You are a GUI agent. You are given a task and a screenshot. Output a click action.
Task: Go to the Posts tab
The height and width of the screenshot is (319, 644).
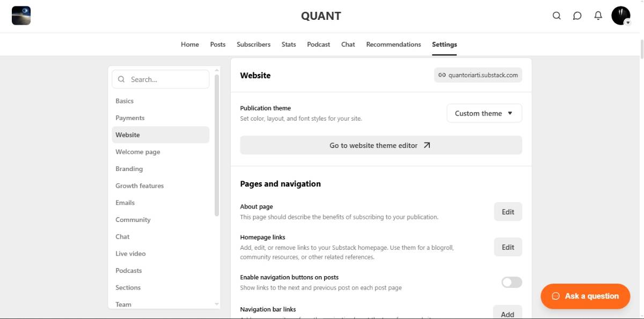point(218,44)
